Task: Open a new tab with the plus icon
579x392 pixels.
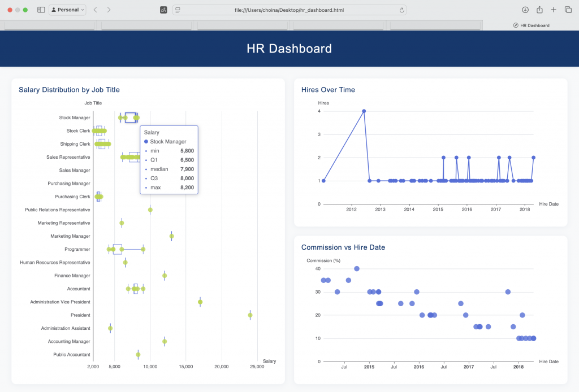Action: (553, 10)
